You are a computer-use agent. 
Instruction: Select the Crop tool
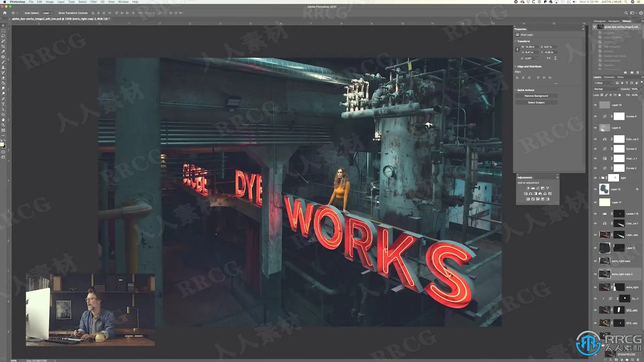3,47
